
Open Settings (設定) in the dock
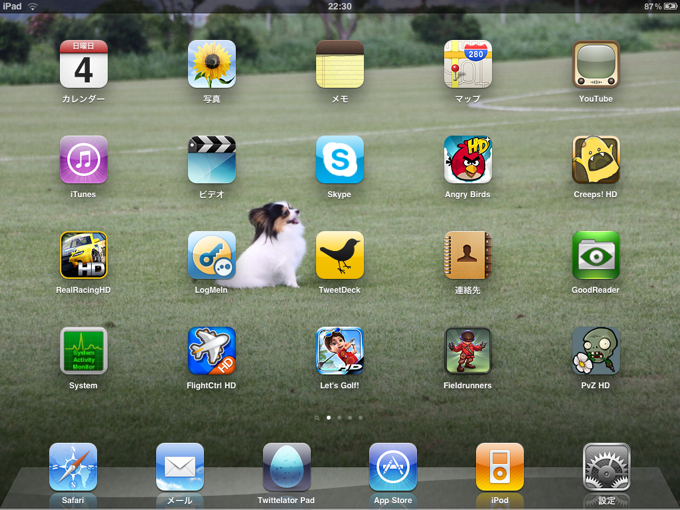[x=607, y=467]
